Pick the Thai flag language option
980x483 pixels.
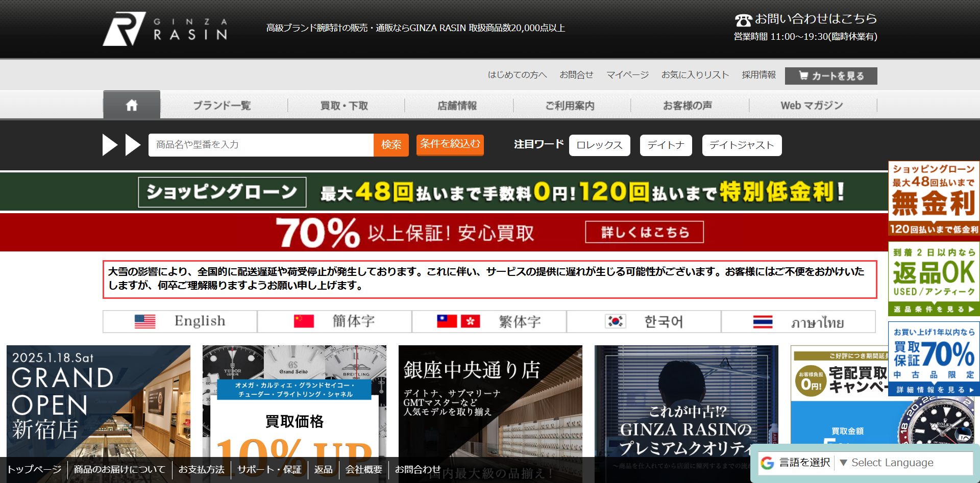click(x=798, y=322)
